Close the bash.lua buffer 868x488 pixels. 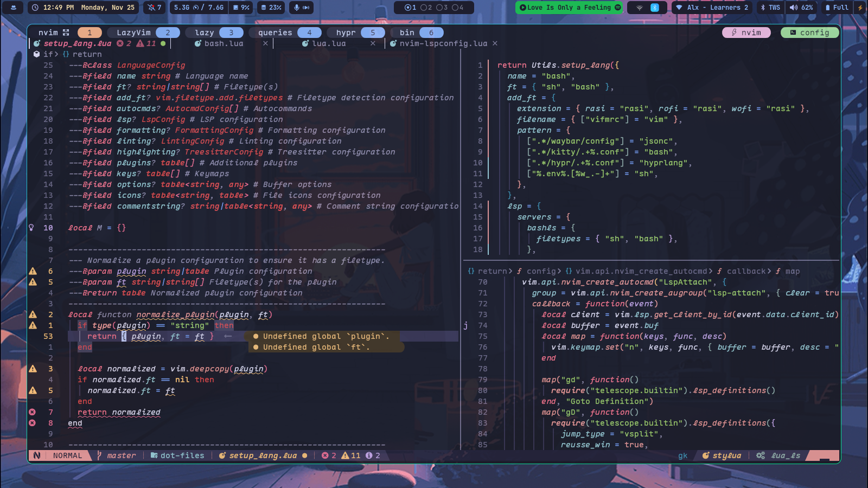click(265, 43)
